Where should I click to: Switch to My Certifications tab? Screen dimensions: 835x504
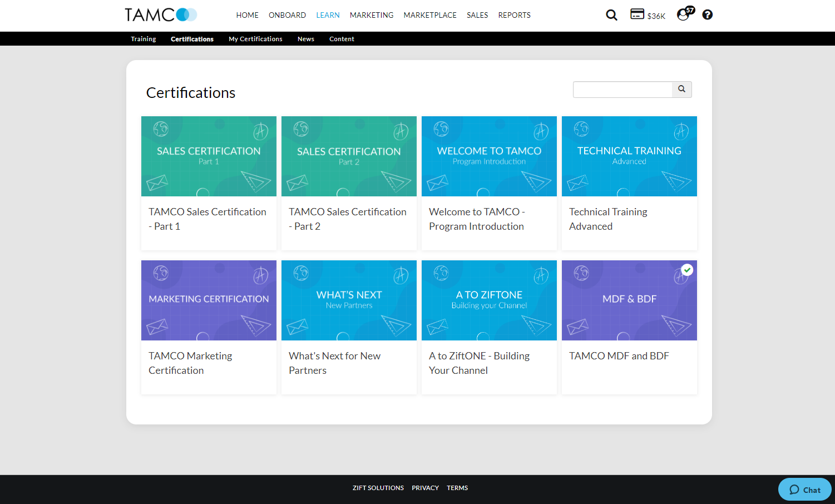pyautogui.click(x=255, y=39)
